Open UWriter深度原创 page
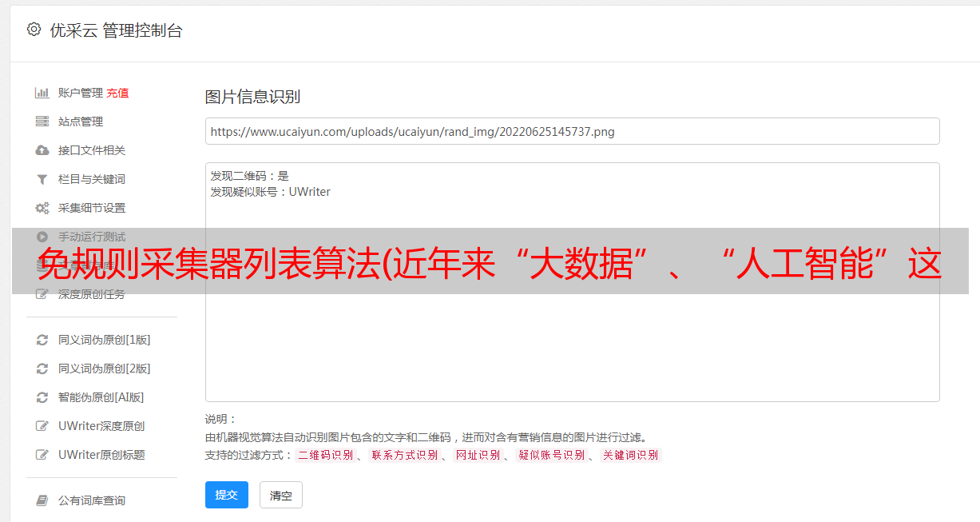This screenshot has width=980, height=522. tap(101, 426)
